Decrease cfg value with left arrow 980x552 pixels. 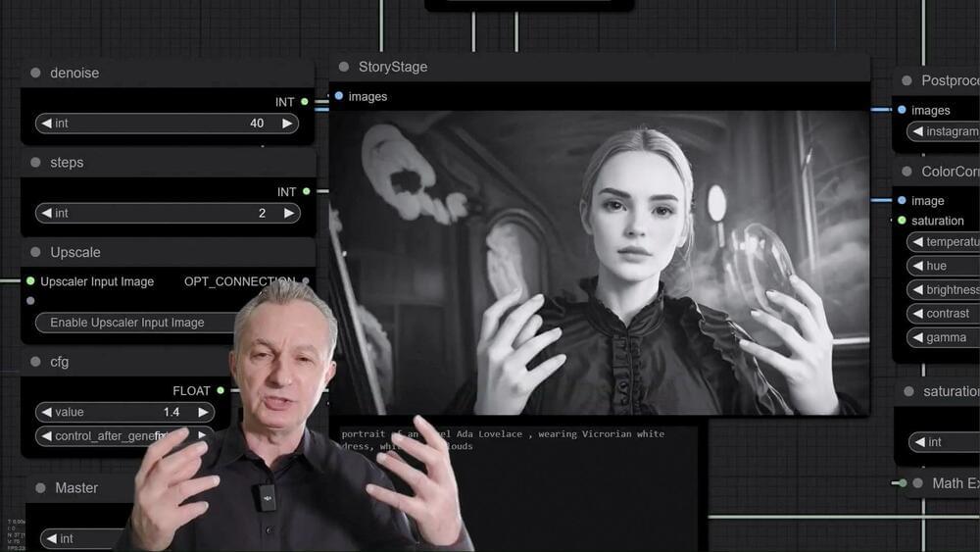click(x=45, y=413)
